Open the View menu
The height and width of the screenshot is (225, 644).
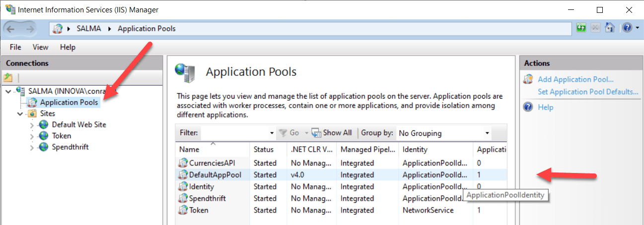(x=40, y=47)
